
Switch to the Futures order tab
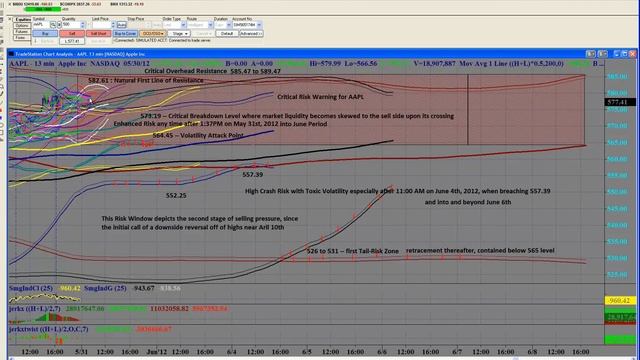pos(22,31)
